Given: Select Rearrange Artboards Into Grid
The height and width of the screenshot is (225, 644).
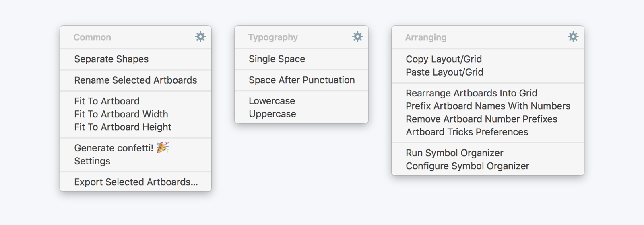Looking at the screenshot, I should pos(471,93).
